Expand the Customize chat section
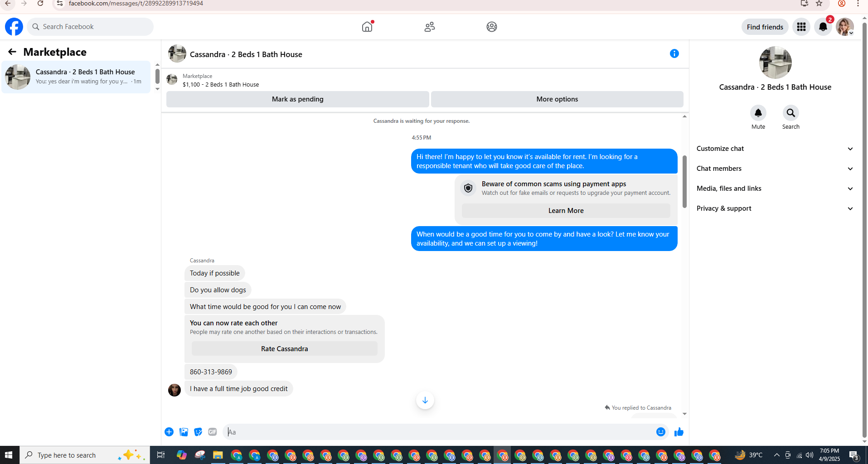 point(775,149)
